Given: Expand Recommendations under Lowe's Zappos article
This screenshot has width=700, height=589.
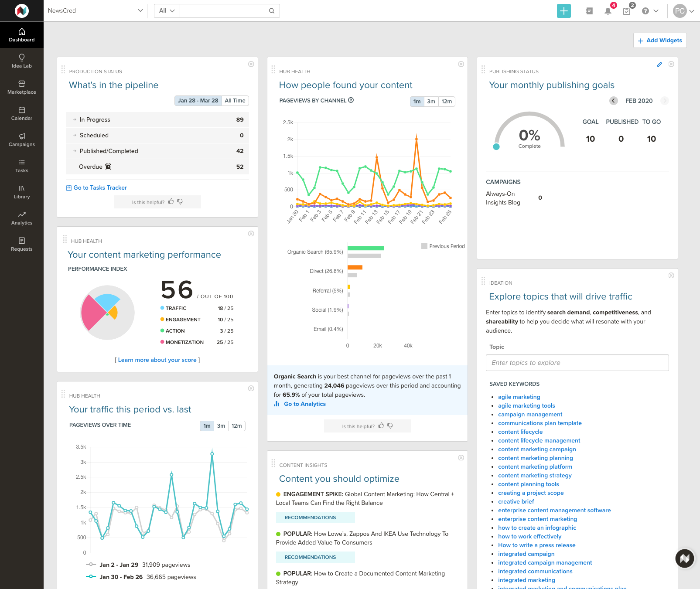Looking at the screenshot, I should point(315,557).
